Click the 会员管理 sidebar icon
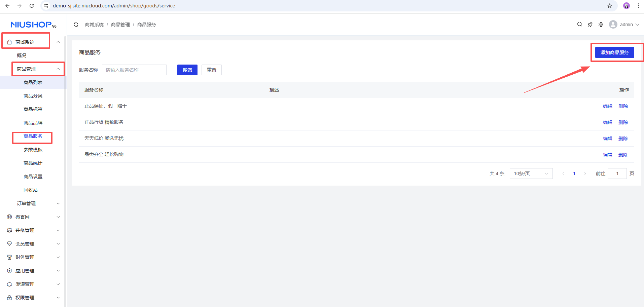 coord(9,244)
